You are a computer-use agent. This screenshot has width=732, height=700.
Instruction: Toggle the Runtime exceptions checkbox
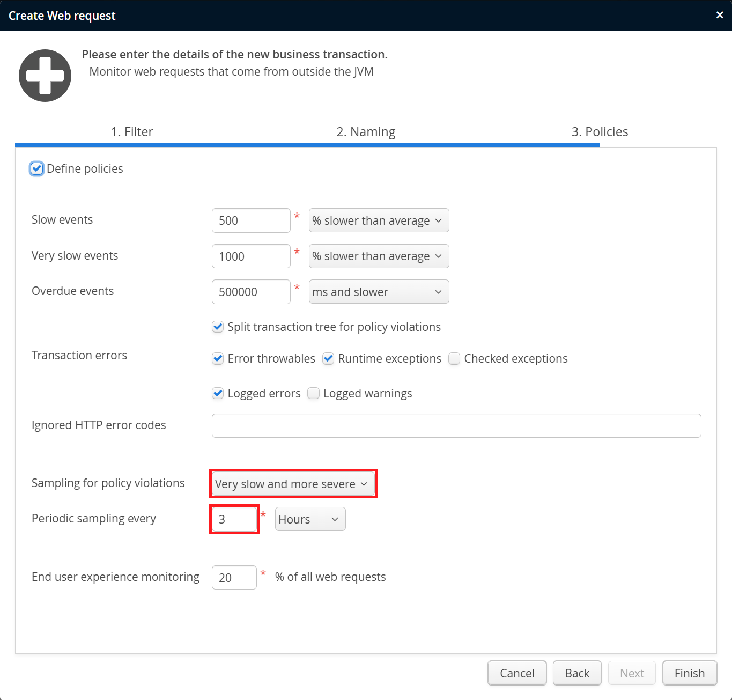(x=328, y=359)
